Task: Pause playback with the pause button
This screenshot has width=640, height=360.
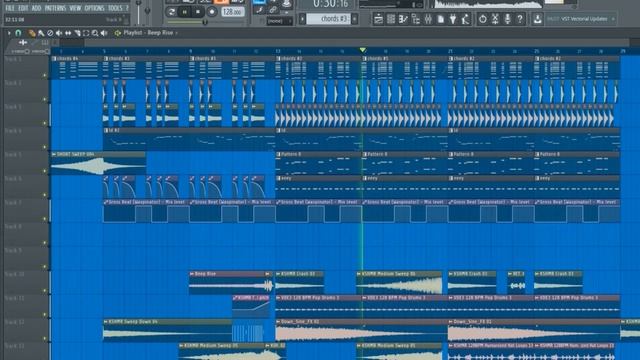Action: click(184, 12)
